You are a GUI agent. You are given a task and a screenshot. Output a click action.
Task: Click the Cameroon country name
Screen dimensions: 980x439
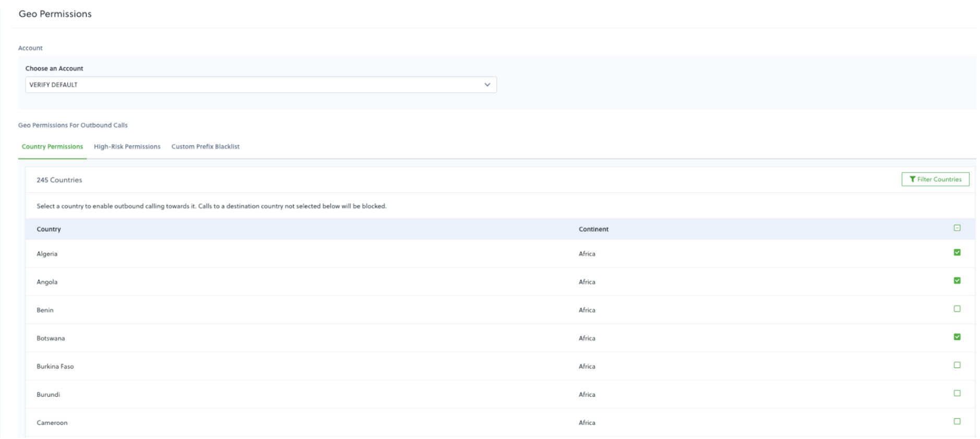click(x=52, y=423)
